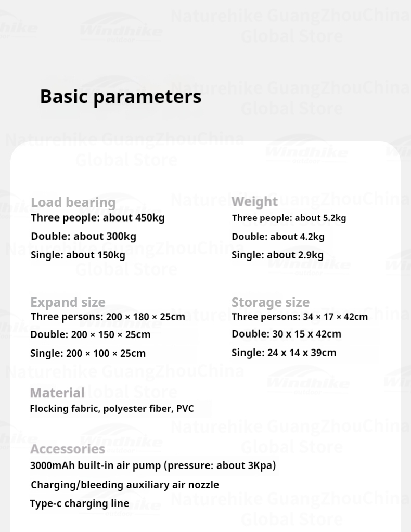Click Single: 200 × 100 × 25cm
411x532 pixels.
(x=88, y=353)
